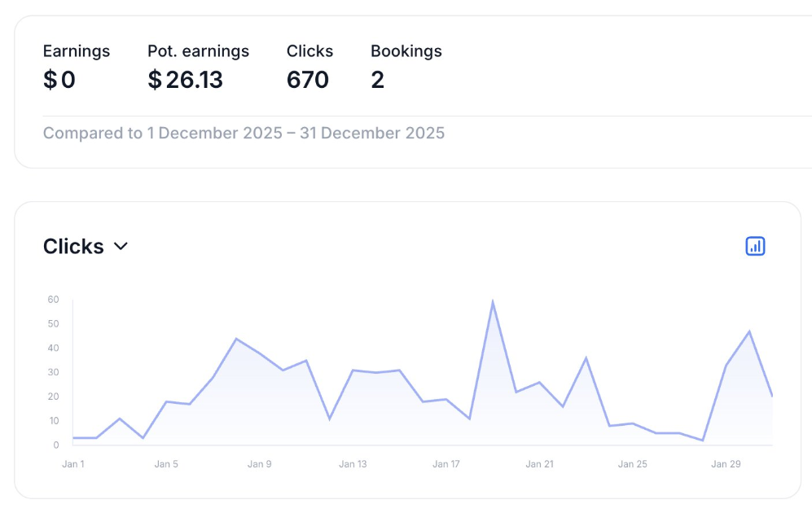The height and width of the screenshot is (513, 812).
Task: Select the Clicks stat in summary
Action: tap(309, 50)
